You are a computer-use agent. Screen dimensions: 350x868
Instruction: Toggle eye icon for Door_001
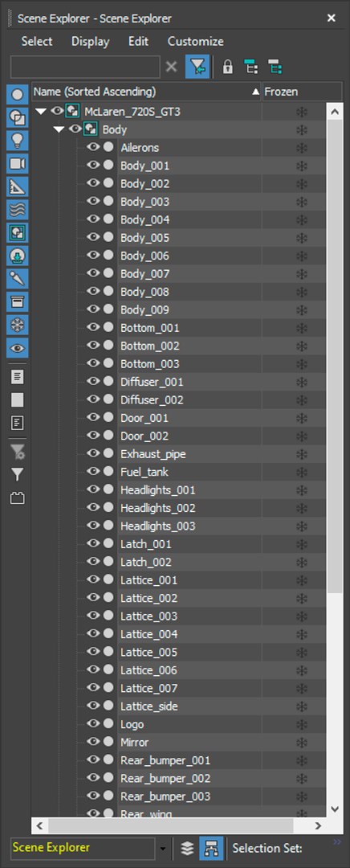click(93, 417)
